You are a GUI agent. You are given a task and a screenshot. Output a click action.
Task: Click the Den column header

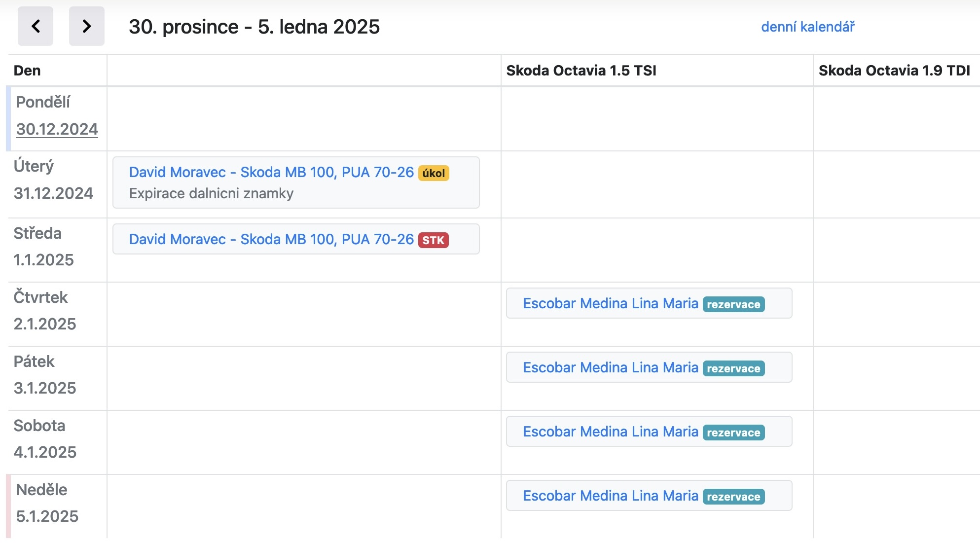(27, 71)
